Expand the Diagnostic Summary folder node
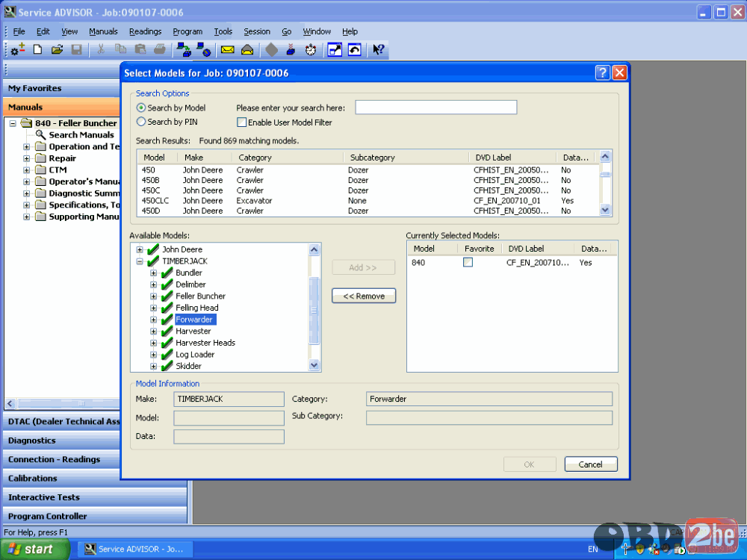747x560 pixels. pos(27,193)
